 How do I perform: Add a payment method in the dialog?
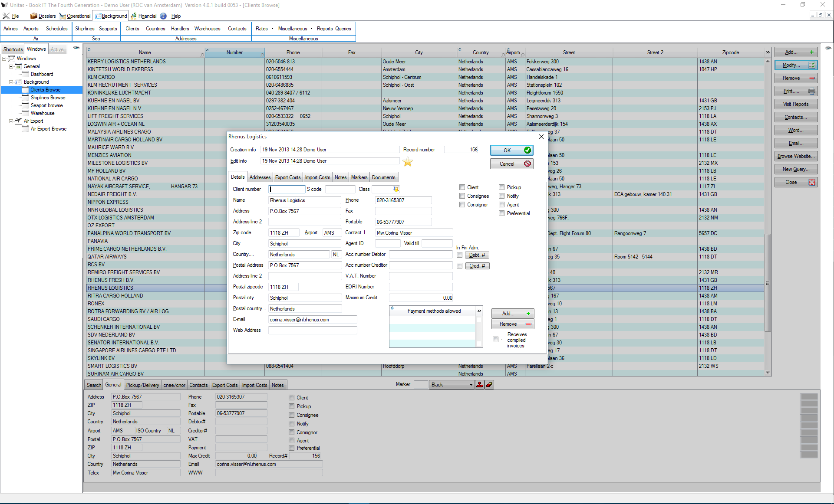click(x=512, y=313)
